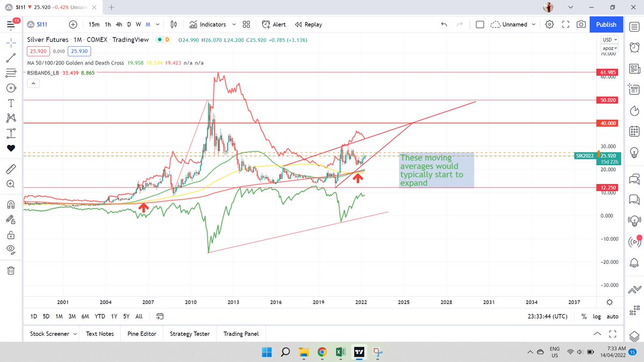Switch to the W weekly timeframe

(138, 25)
